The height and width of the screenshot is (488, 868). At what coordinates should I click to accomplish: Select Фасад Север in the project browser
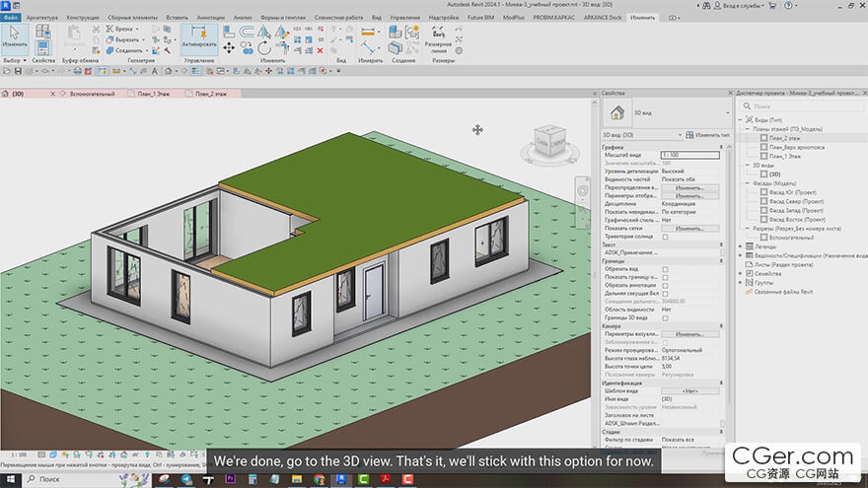pos(796,200)
